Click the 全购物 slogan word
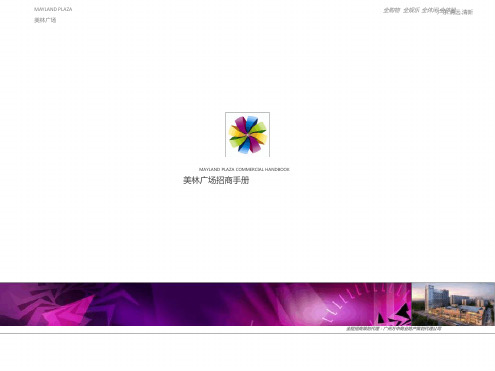495x371 pixels. tap(391, 10)
